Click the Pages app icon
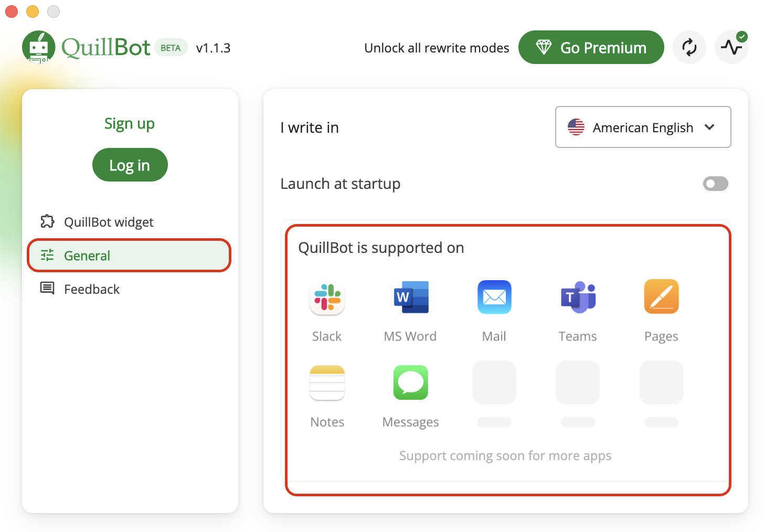The image size is (764, 532). click(661, 296)
